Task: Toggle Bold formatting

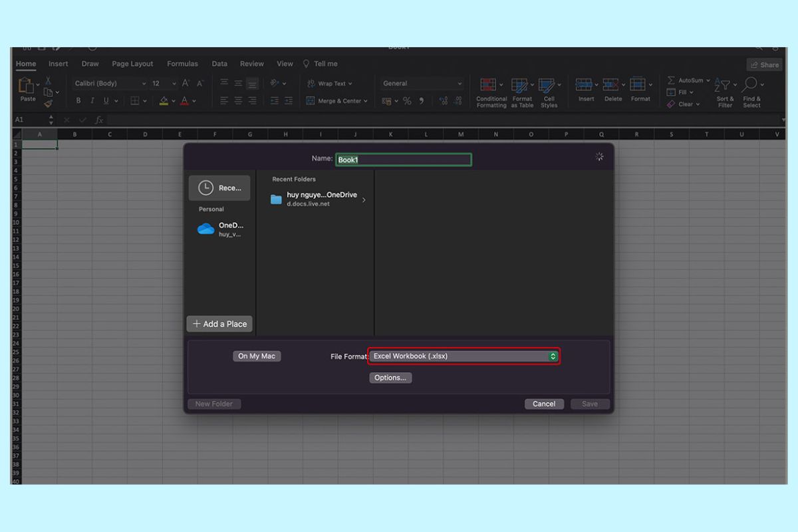Action: click(x=78, y=101)
